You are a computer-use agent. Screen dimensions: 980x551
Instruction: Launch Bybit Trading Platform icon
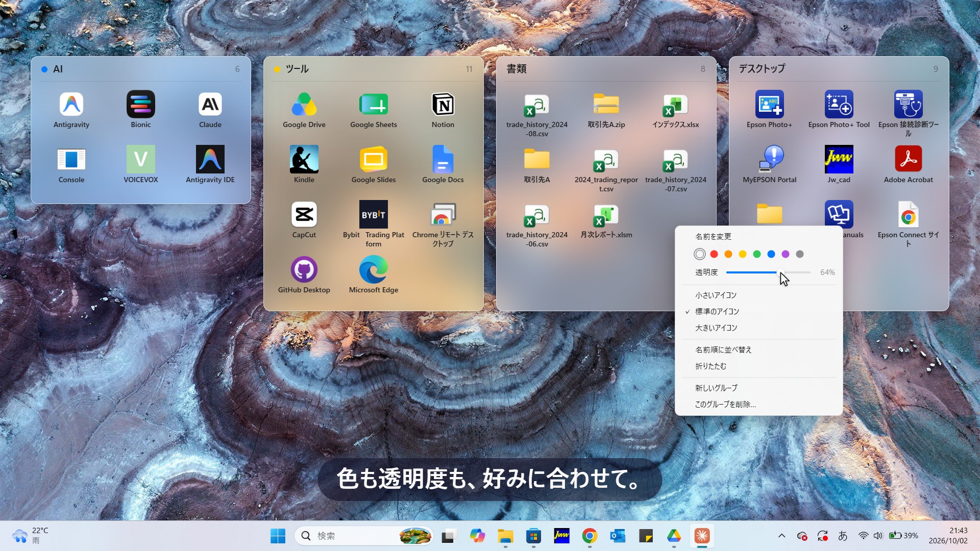click(x=374, y=215)
